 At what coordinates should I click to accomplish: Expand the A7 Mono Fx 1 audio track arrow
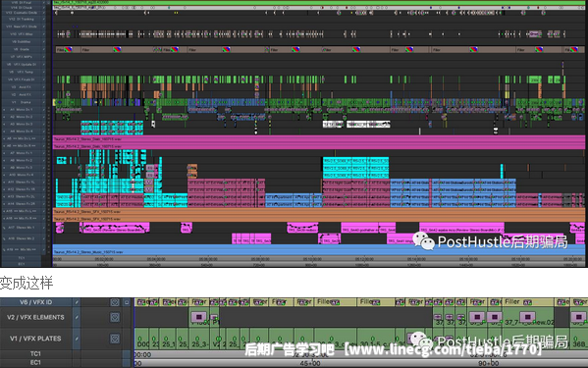pyautogui.click(x=4, y=153)
